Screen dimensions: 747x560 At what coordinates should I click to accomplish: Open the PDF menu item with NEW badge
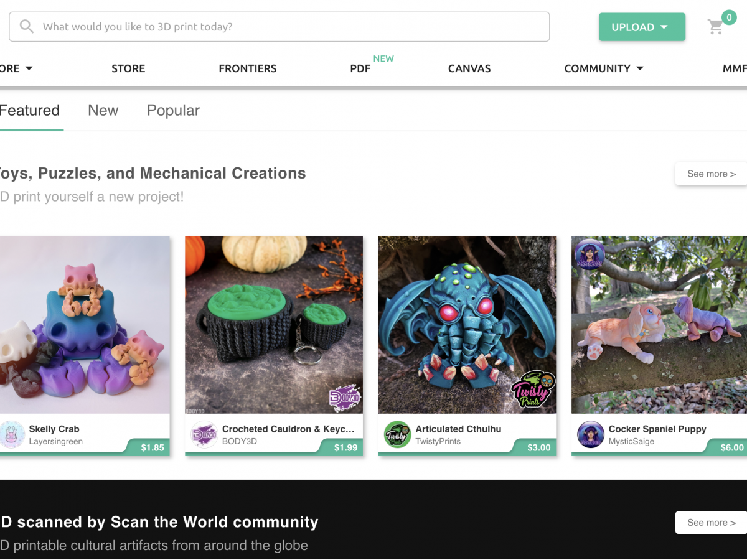click(360, 68)
